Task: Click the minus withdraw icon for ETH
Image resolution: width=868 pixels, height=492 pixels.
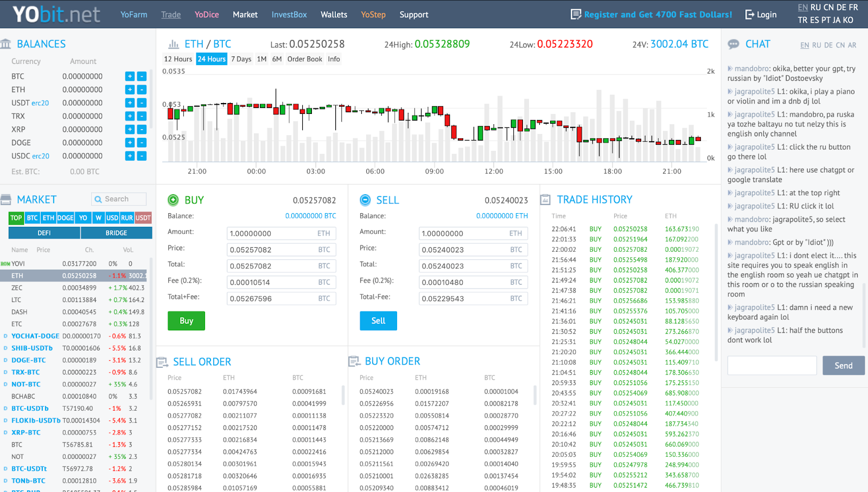Action: pyautogui.click(x=142, y=90)
